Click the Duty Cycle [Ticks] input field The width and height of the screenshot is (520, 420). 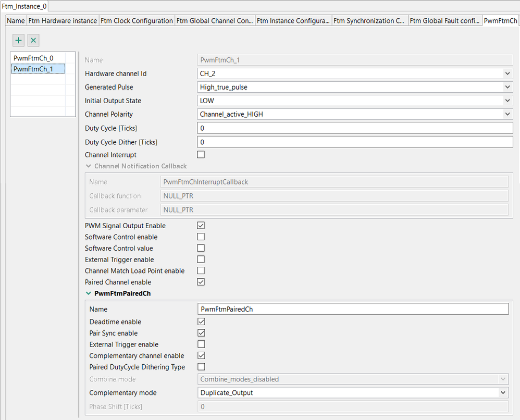(355, 128)
